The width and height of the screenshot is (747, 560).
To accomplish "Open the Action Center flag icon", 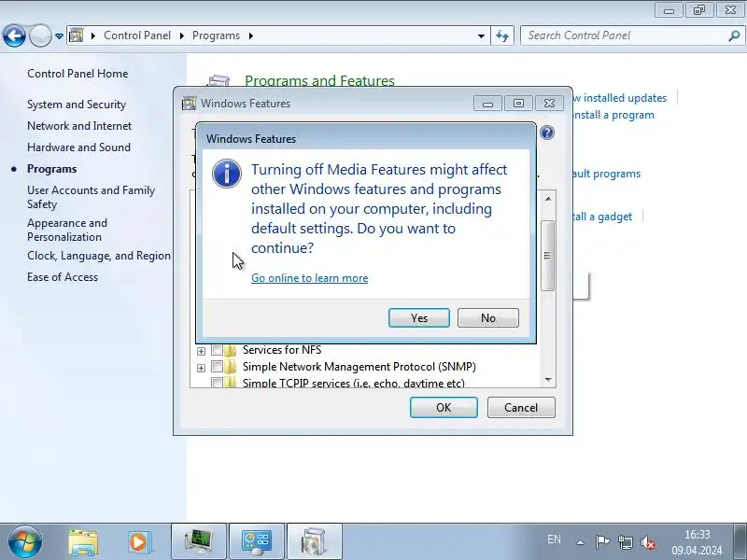I will point(602,542).
